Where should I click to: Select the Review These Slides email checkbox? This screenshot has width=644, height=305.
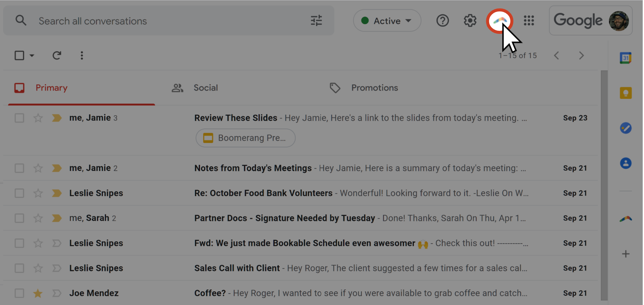(x=19, y=118)
